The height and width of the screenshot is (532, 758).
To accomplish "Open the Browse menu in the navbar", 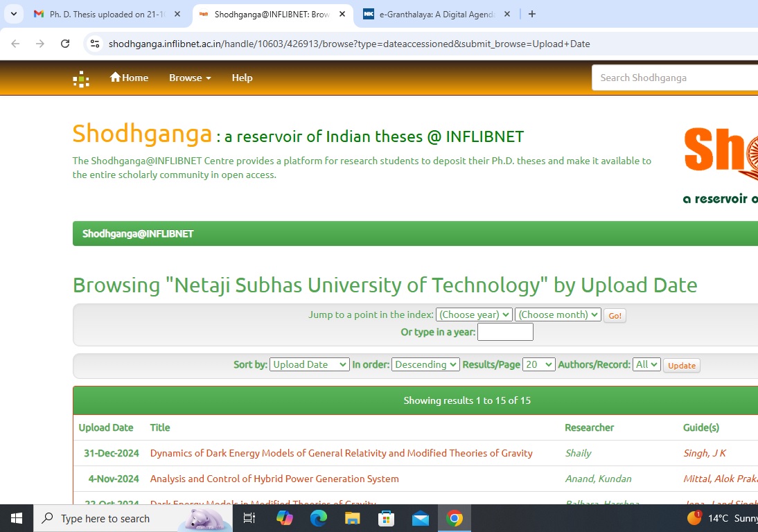I will [190, 78].
